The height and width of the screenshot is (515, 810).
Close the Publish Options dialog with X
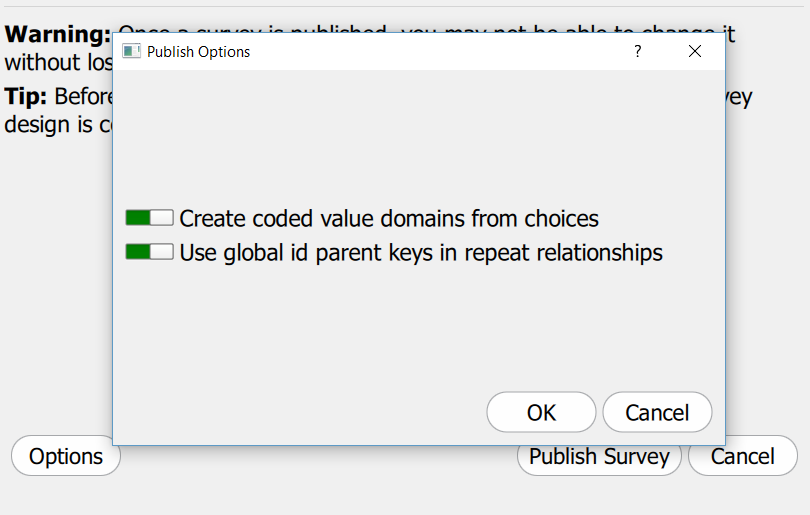coord(695,51)
